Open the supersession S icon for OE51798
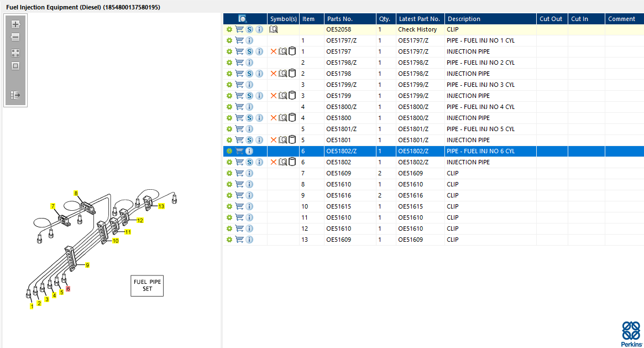Screen dimensions: 644x348 click(x=249, y=74)
